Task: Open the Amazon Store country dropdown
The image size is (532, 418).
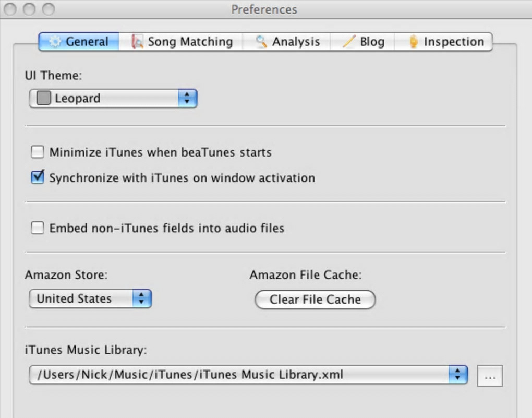Action: [90, 299]
